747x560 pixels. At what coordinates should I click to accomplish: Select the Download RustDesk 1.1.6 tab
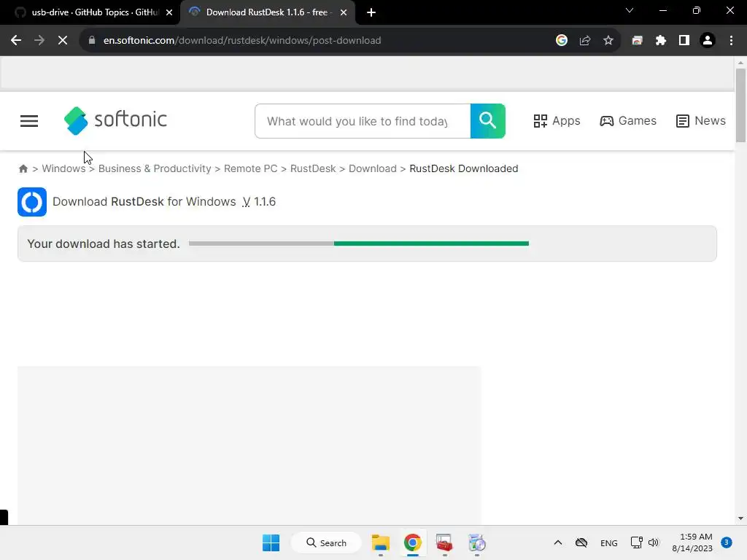pyautogui.click(x=268, y=12)
